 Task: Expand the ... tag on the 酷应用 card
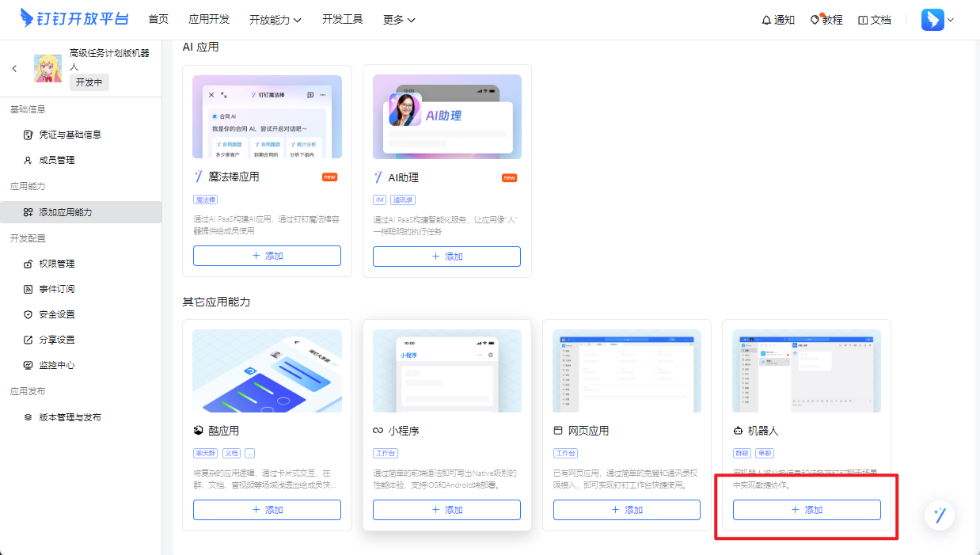point(250,454)
